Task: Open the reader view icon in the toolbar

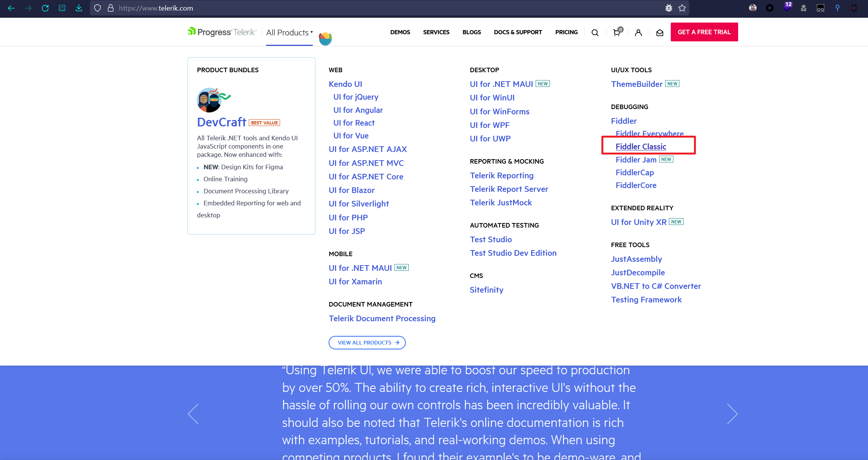Action: tap(62, 8)
